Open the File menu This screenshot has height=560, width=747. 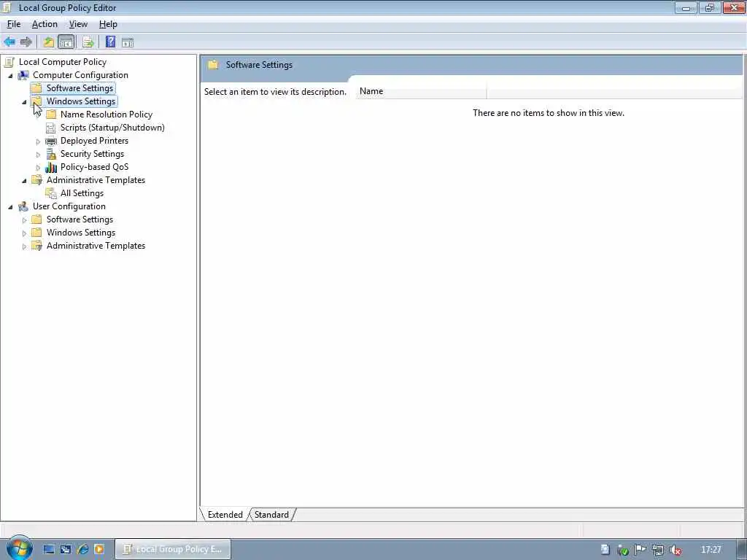pos(14,24)
